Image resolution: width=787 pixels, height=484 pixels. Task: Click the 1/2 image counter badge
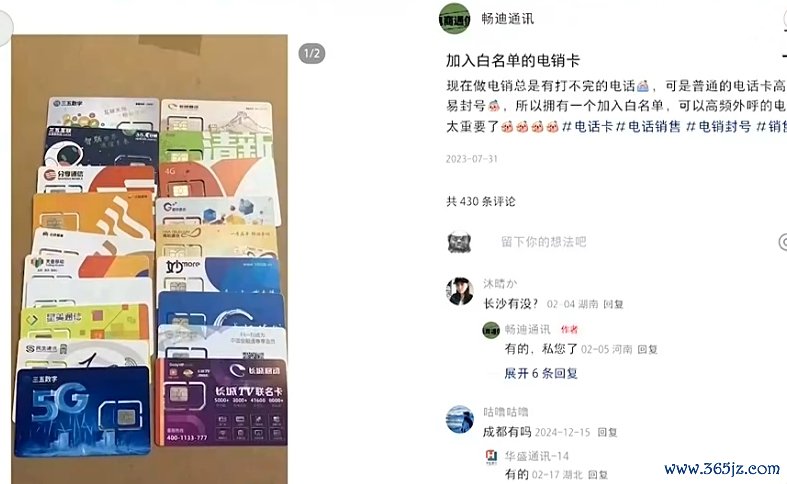[x=312, y=53]
